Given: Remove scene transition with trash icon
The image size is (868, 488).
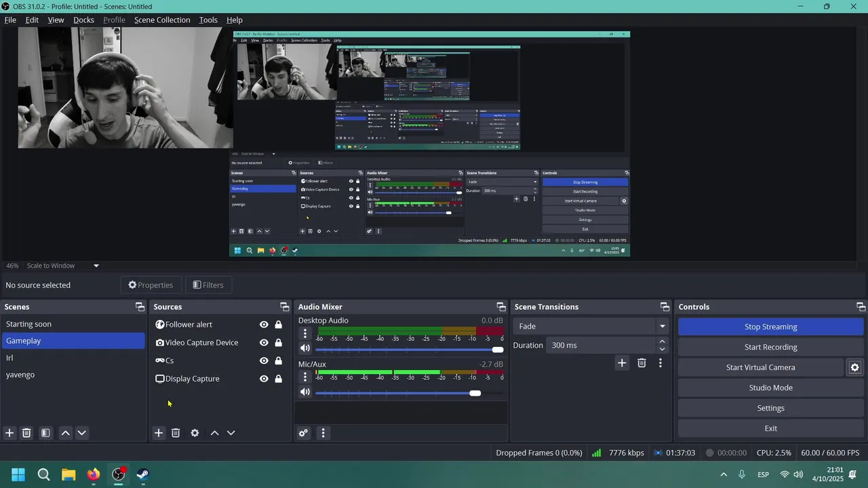Looking at the screenshot, I should 642,363.
